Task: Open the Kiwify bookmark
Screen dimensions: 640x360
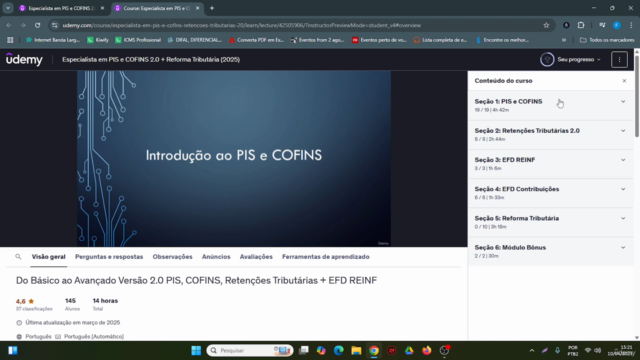Action: [x=98, y=40]
